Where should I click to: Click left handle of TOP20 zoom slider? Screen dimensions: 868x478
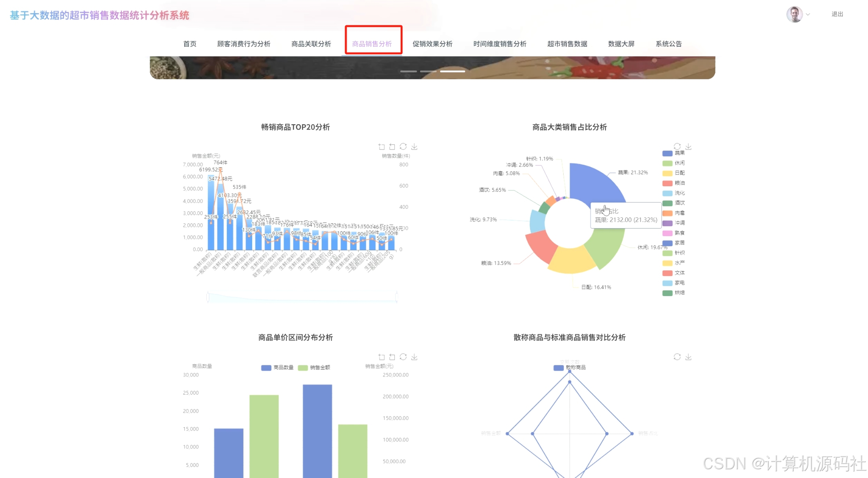point(208,297)
